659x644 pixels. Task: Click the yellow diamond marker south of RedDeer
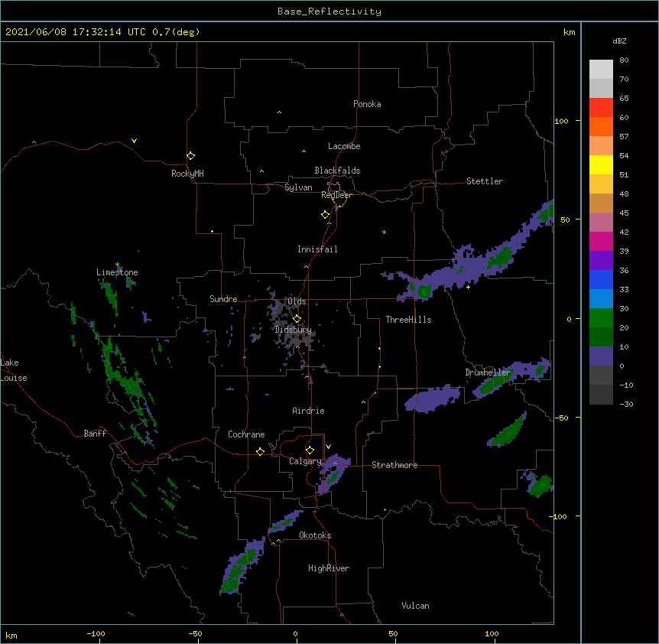click(325, 215)
